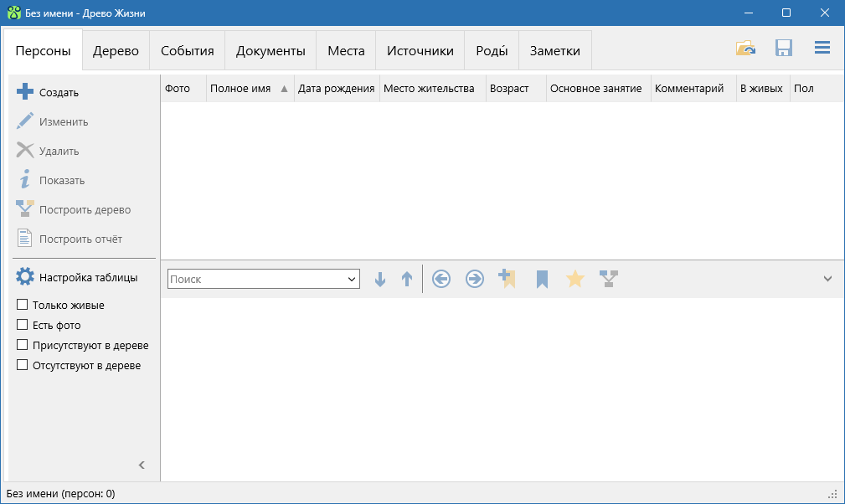
Task: Sort by Основное занятие column
Action: (599, 88)
